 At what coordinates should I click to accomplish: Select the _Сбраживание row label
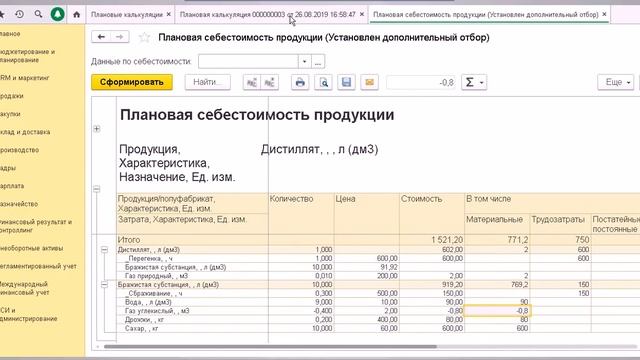(154, 293)
